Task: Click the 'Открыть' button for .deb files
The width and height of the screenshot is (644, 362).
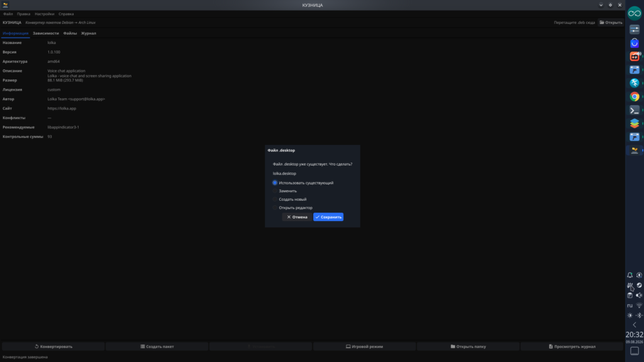Action: click(611, 23)
